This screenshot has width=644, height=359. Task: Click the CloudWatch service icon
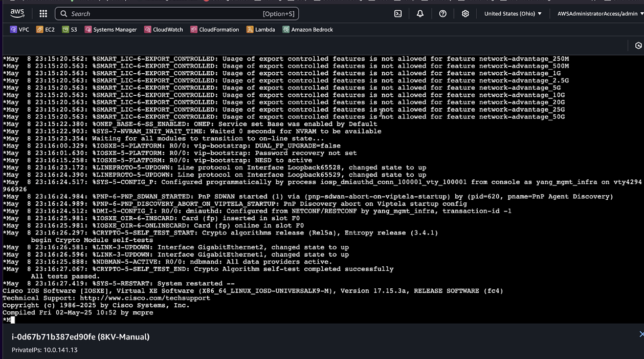pos(147,30)
